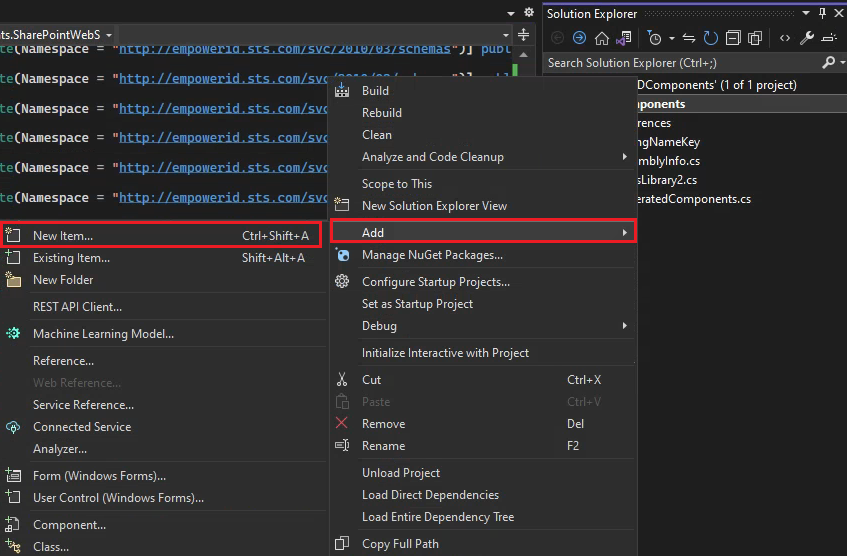Image resolution: width=847 pixels, height=556 pixels.
Task: Choose Existing Item... in the Add submenu
Action: (x=162, y=258)
